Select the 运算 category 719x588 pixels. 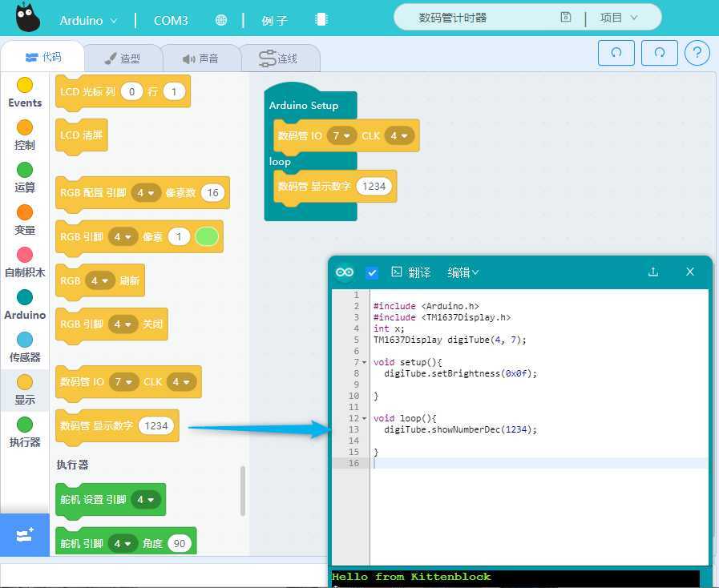[25, 177]
